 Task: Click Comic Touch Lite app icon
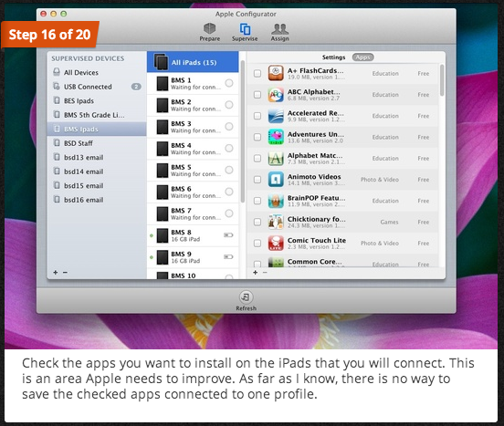[x=276, y=243]
